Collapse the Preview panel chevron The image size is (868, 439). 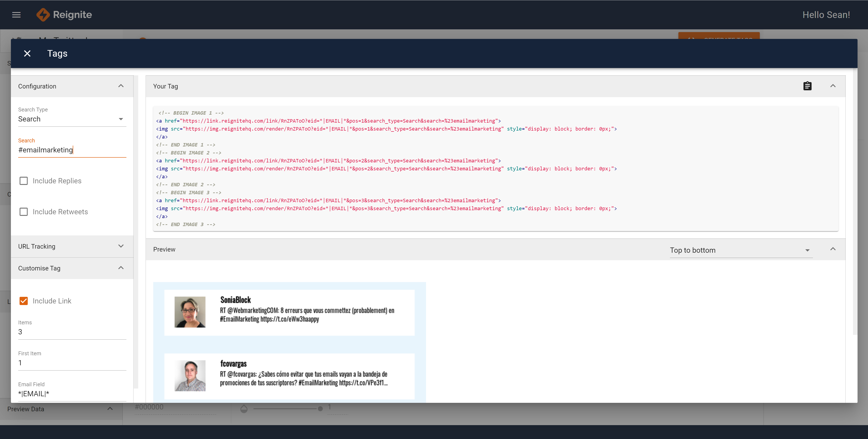coord(833,249)
